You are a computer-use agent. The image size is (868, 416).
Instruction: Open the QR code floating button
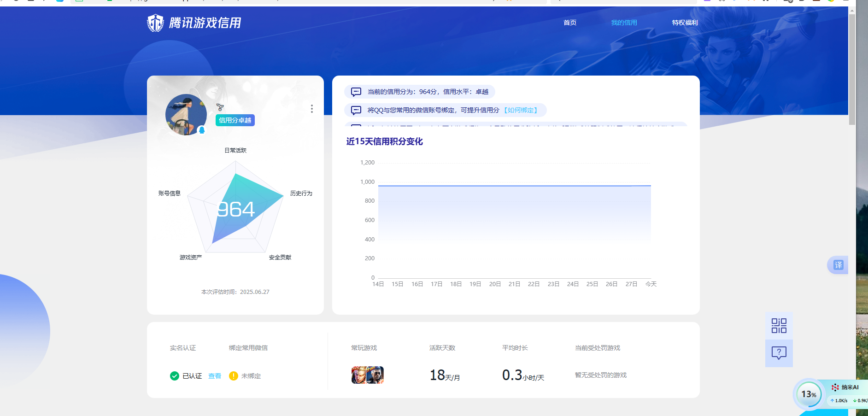pos(779,326)
